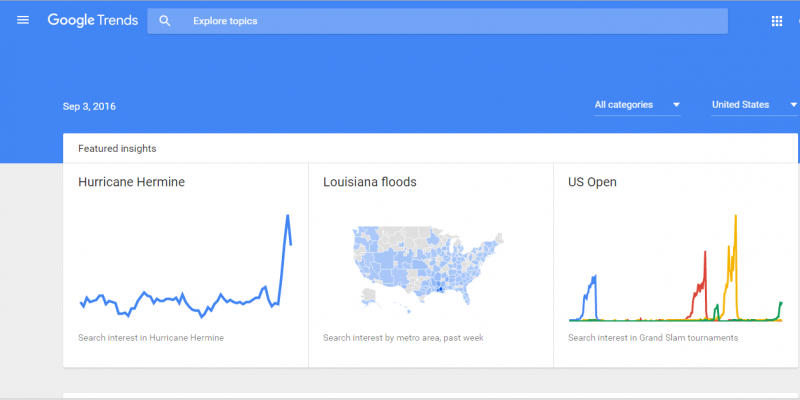800x400 pixels.
Task: Click the dark Louisiana area on map
Action: coord(437,290)
